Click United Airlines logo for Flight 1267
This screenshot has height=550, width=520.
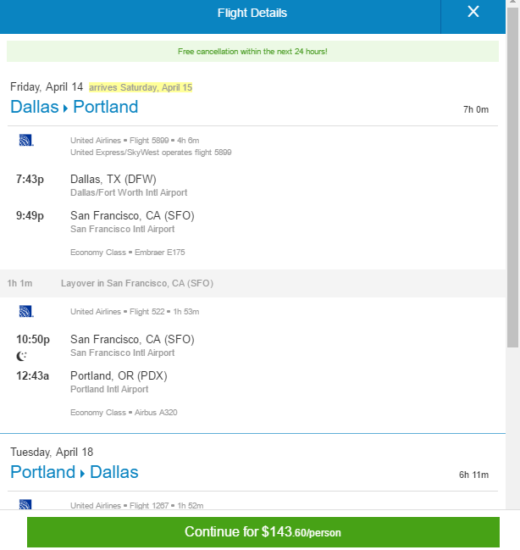pos(25,505)
